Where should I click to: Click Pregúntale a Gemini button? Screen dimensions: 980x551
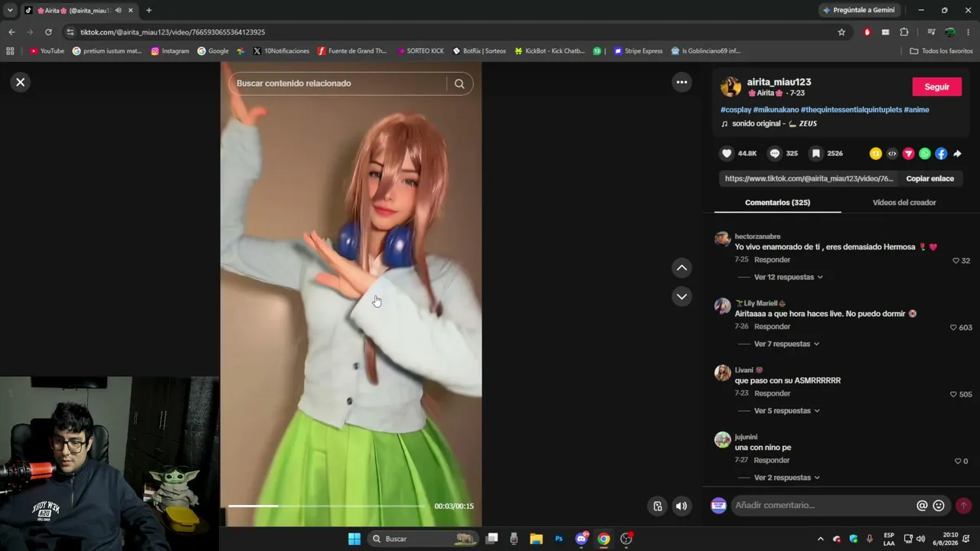(857, 10)
